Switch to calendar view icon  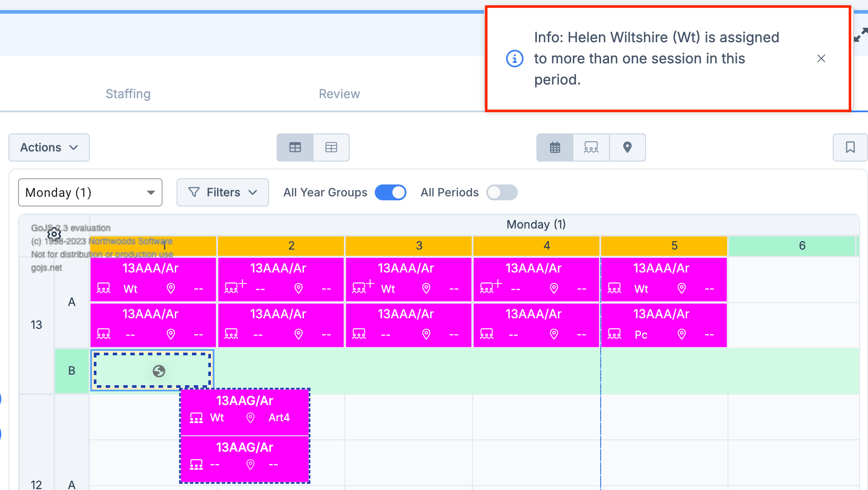tap(555, 147)
